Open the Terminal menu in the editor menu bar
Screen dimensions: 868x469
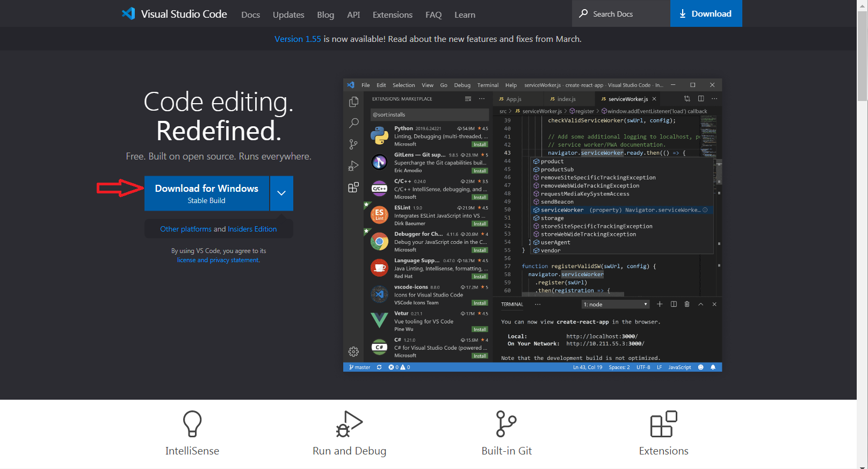(x=488, y=85)
